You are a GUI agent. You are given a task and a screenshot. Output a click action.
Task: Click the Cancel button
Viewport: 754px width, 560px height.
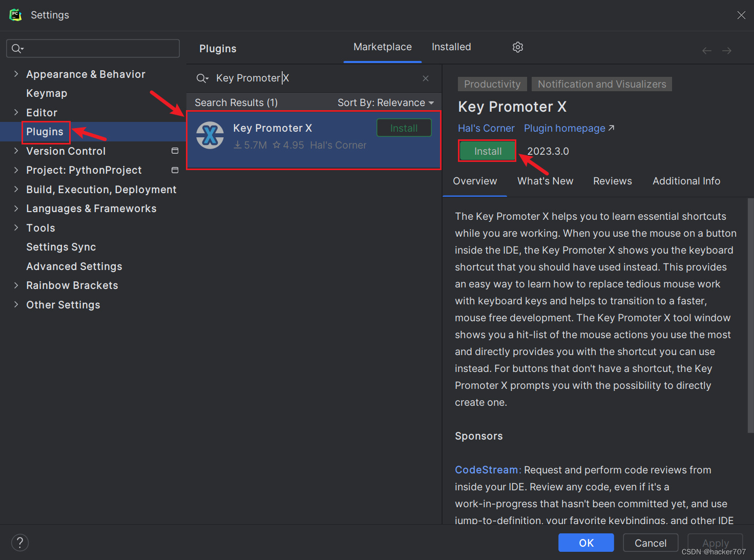click(651, 543)
